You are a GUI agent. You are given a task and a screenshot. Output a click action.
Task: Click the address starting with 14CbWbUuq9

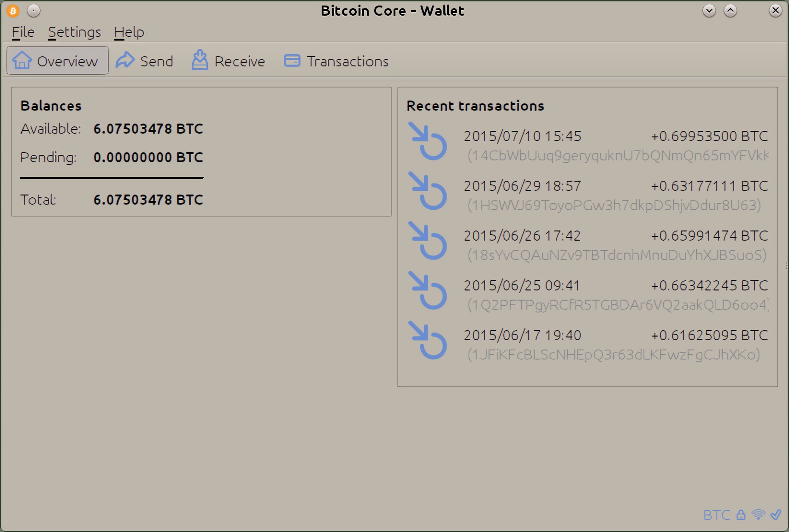click(618, 156)
